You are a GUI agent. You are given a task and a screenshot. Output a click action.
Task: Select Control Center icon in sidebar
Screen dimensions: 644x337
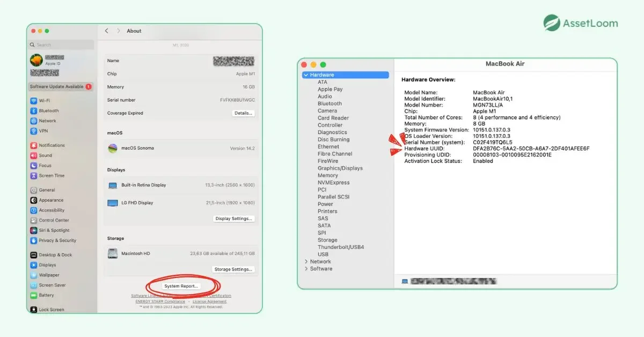pyautogui.click(x=34, y=220)
